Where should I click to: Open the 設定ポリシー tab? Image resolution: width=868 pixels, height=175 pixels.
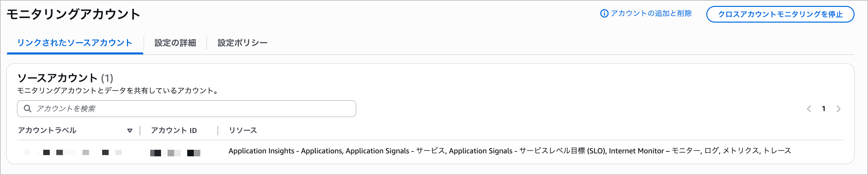[x=242, y=43]
